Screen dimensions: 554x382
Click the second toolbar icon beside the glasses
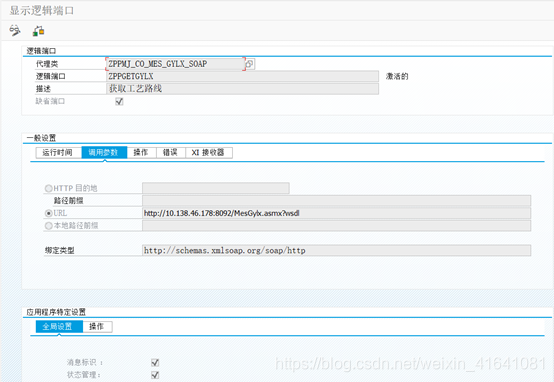pos(38,31)
